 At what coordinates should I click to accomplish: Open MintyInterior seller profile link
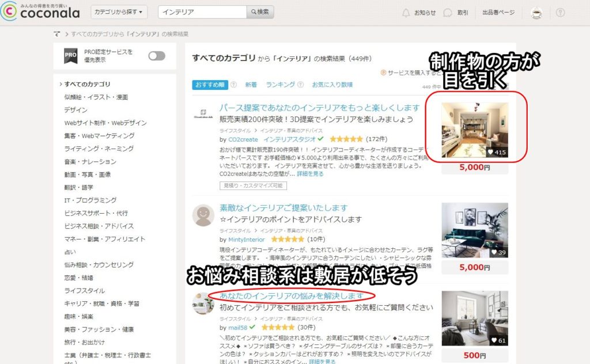[247, 240]
